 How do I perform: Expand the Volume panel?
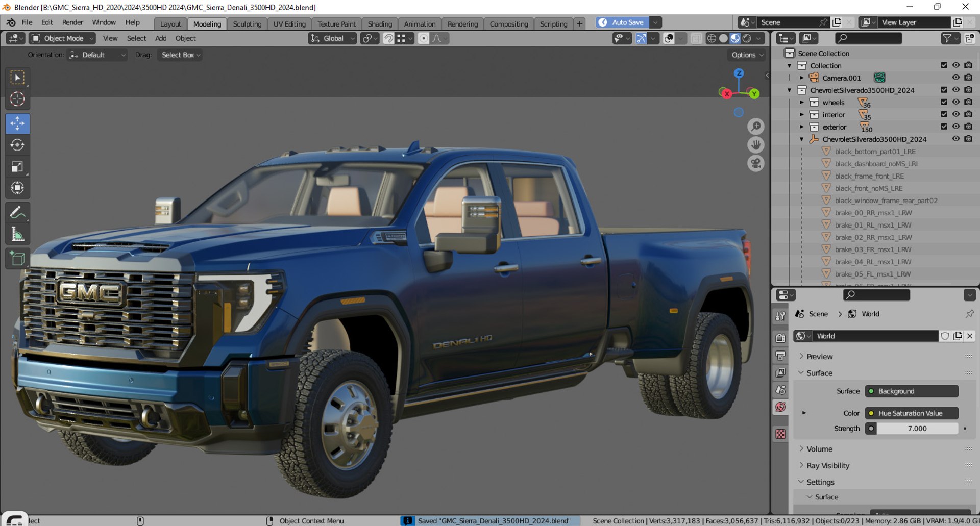pos(819,449)
